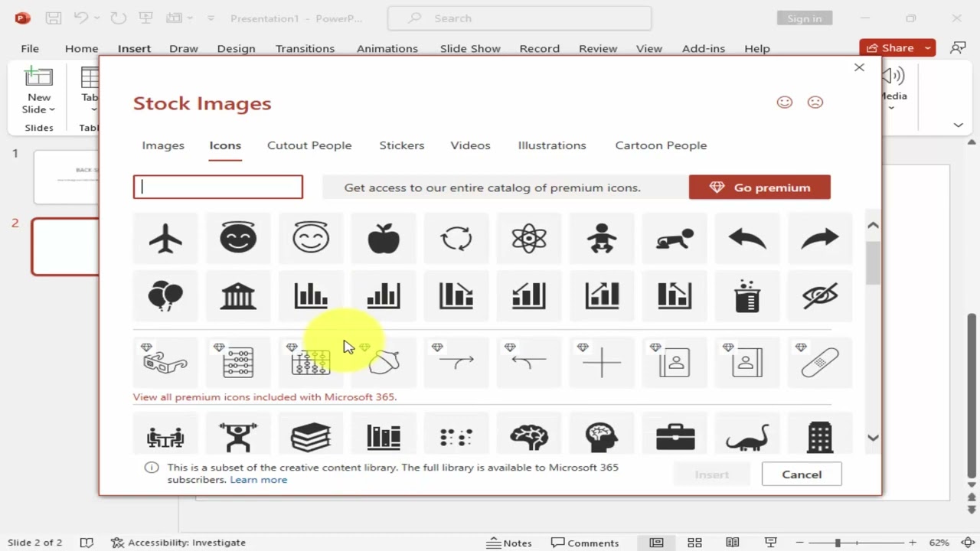The width and height of the screenshot is (980, 551).
Task: Open the File menu
Action: click(x=30, y=48)
